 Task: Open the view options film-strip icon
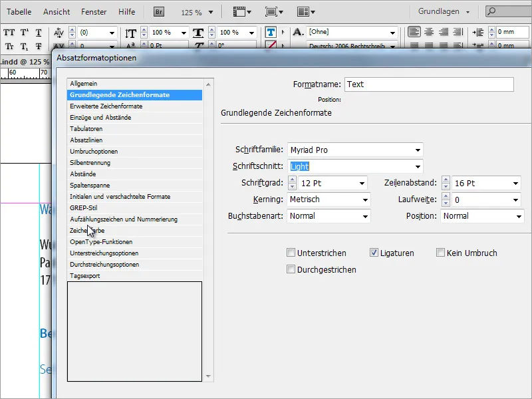point(242,12)
